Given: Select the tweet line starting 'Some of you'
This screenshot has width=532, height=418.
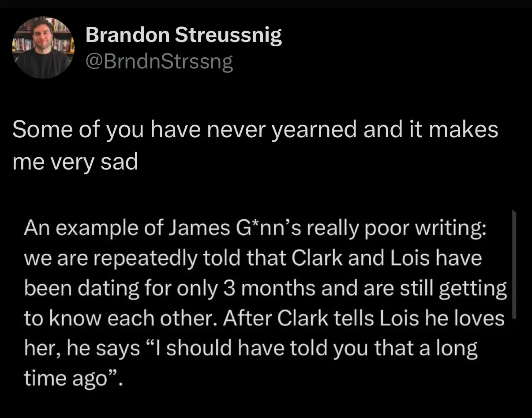Looking at the screenshot, I should click(x=255, y=131).
